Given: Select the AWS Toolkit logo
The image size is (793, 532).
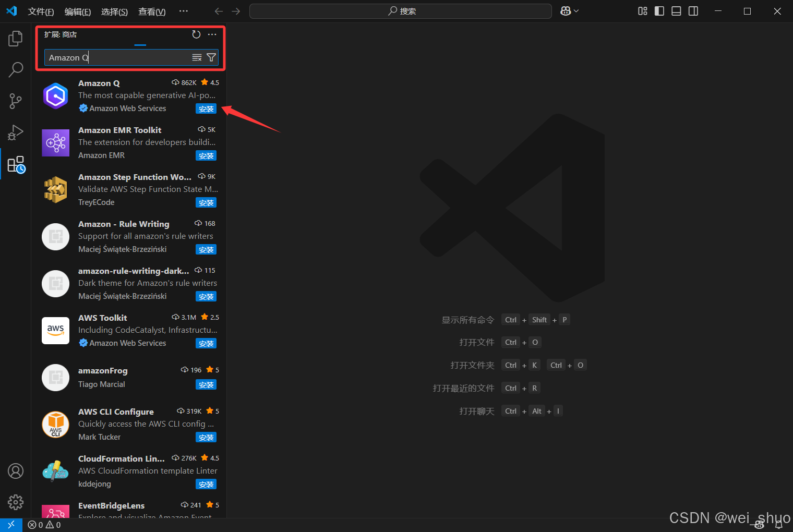Looking at the screenshot, I should (55, 331).
